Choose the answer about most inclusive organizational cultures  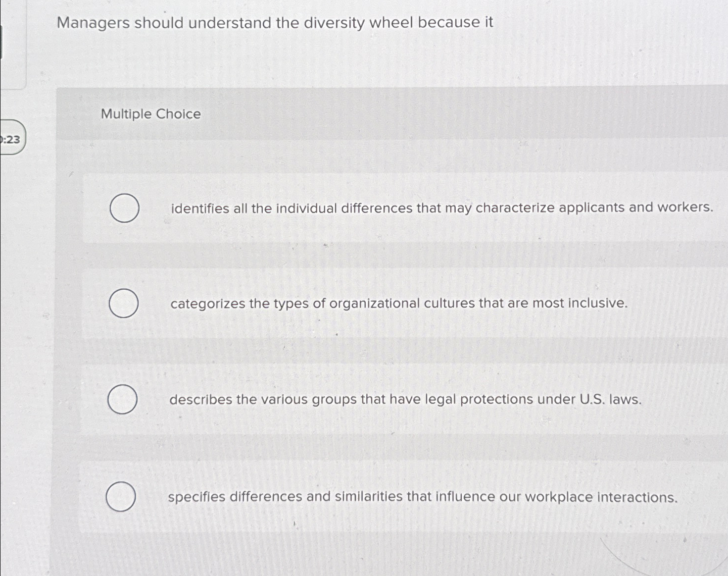[398, 304]
